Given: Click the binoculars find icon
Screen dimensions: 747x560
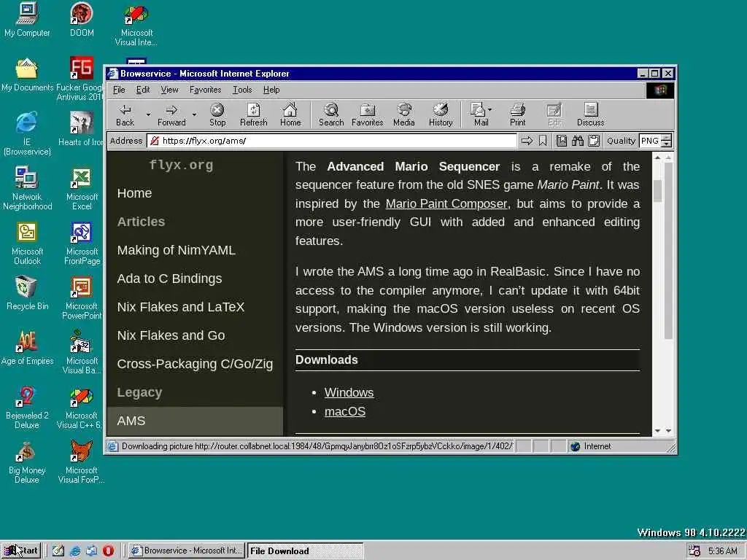Looking at the screenshot, I should tap(578, 141).
